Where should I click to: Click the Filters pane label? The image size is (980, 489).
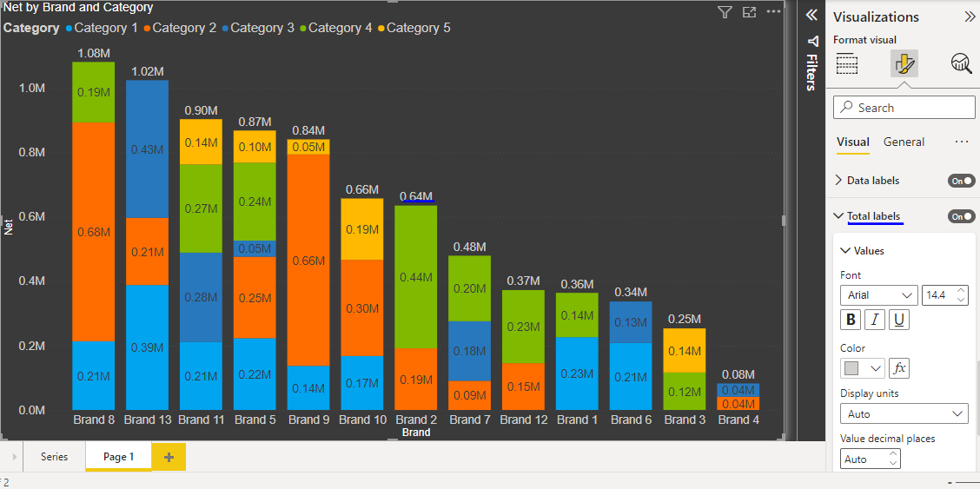[811, 72]
